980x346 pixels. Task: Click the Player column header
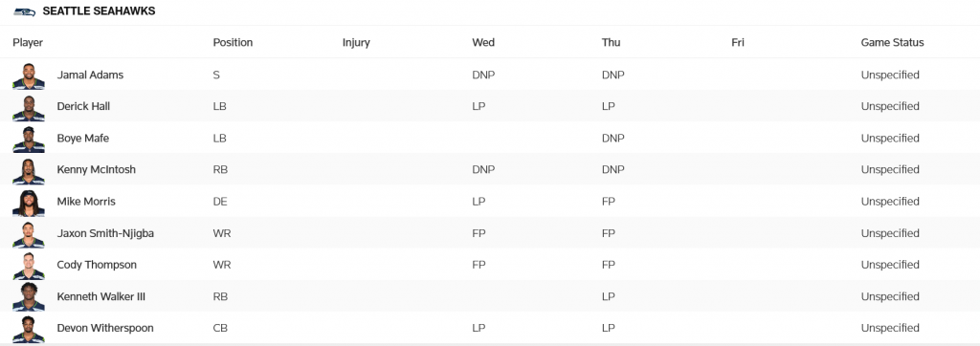point(28,42)
